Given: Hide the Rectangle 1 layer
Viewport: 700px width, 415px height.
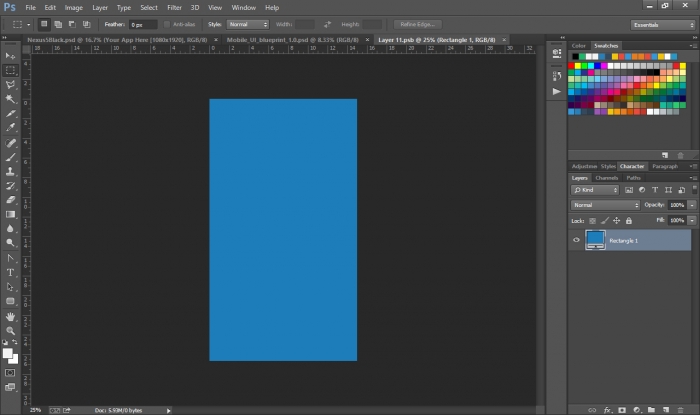Looking at the screenshot, I should click(x=576, y=240).
